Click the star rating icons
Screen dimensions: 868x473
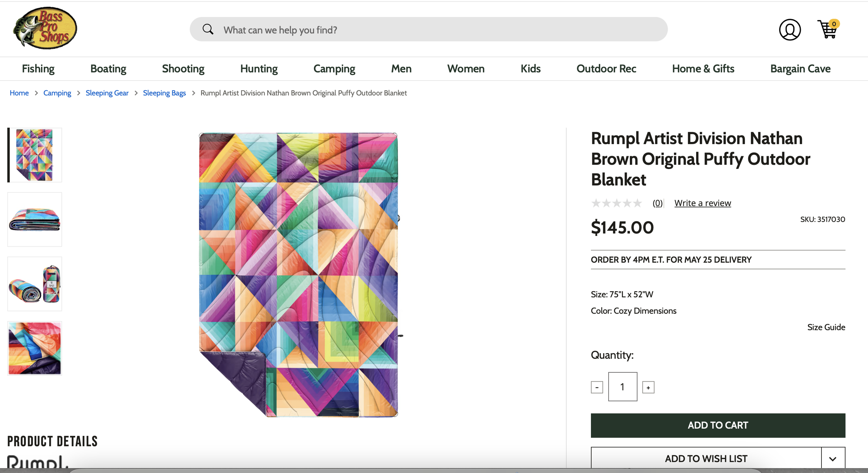tap(617, 203)
